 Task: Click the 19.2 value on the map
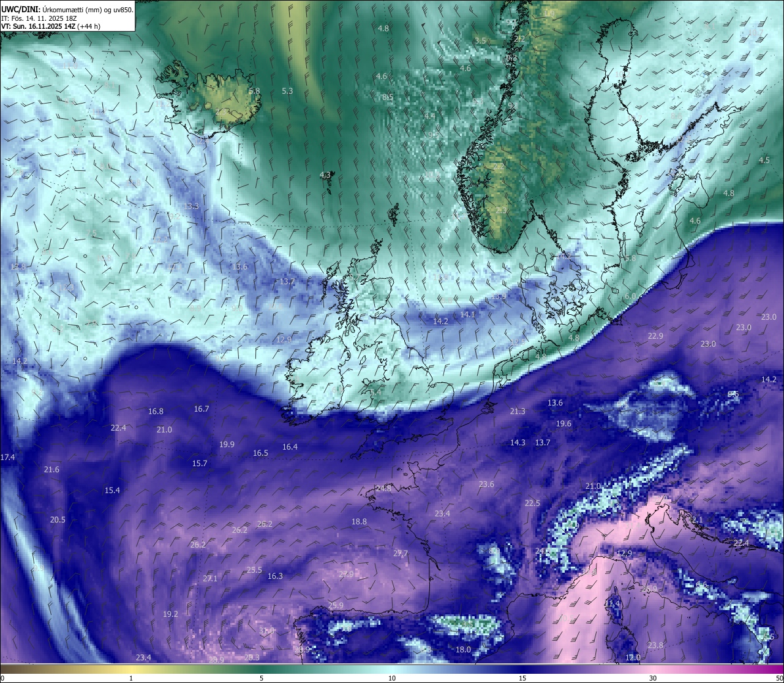[170, 614]
